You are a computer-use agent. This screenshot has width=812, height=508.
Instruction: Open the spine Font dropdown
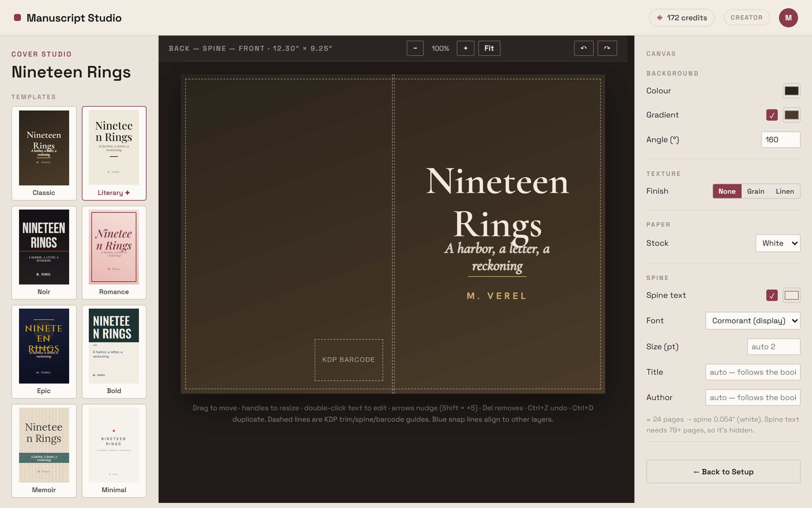(753, 321)
